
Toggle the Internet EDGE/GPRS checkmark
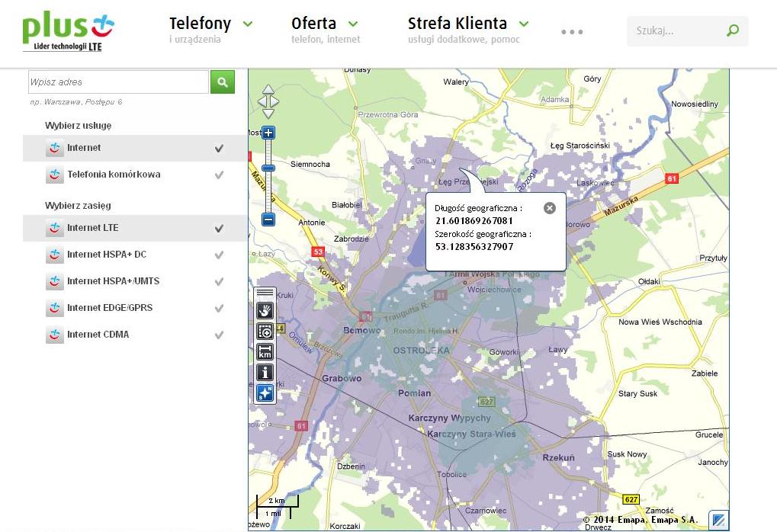219,309
